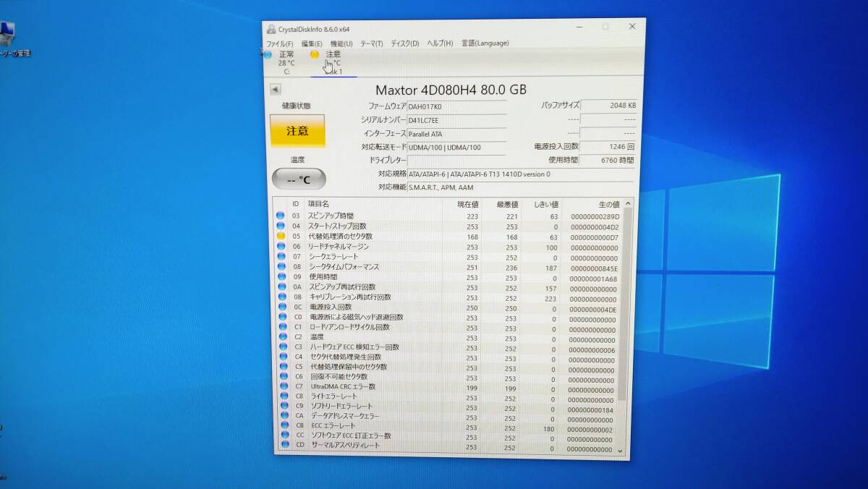Image resolution: width=868 pixels, height=489 pixels.
Task: Click the 項目名 column header
Action: [x=318, y=204]
